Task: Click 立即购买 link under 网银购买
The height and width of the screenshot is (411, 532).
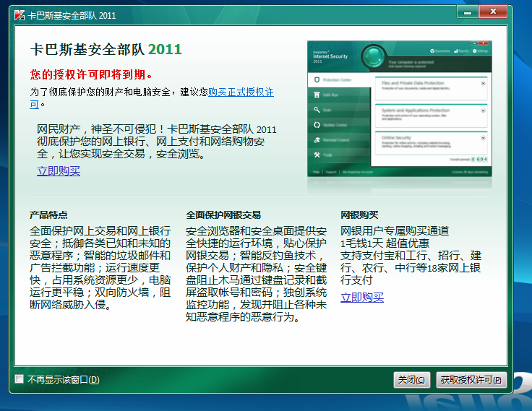Action: click(362, 298)
